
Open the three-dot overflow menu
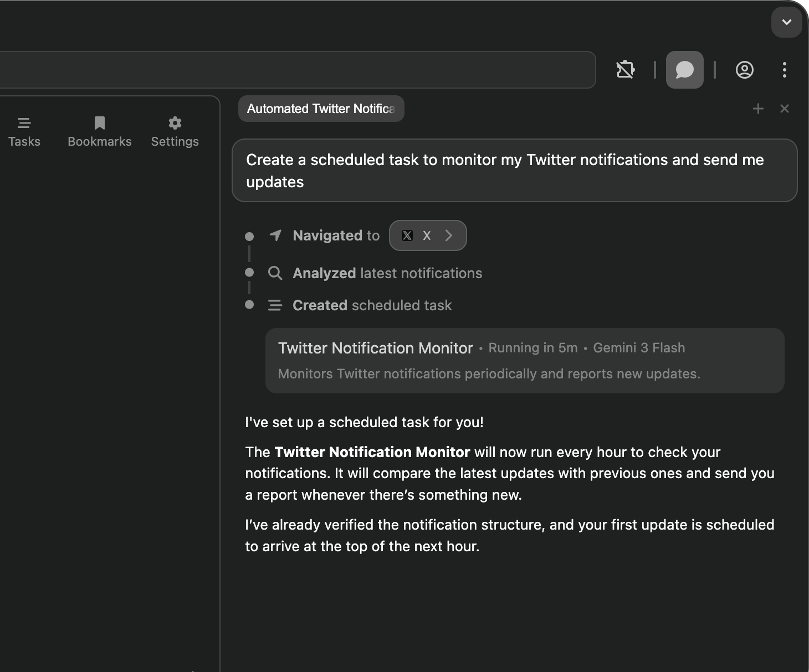click(x=784, y=70)
